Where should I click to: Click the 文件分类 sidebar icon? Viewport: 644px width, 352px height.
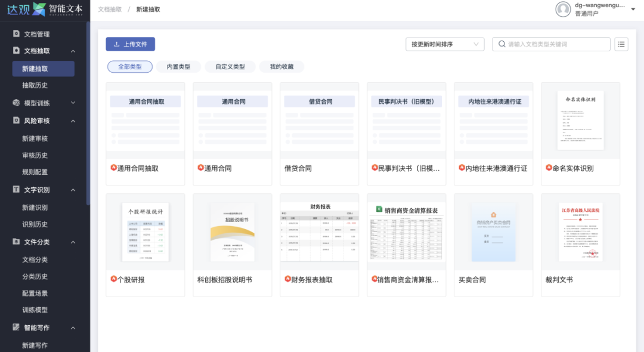pos(16,242)
